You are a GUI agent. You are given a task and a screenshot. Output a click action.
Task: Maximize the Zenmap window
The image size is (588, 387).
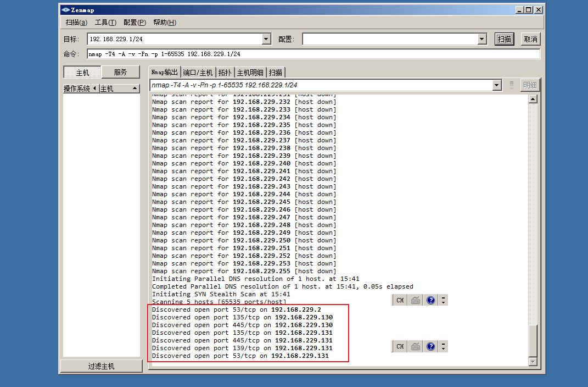pos(528,10)
